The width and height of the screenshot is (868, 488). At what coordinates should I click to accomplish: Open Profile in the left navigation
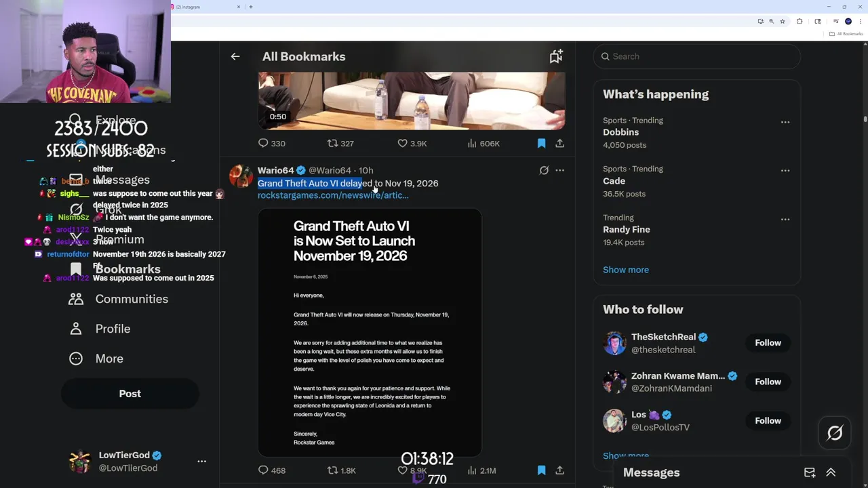100,329
